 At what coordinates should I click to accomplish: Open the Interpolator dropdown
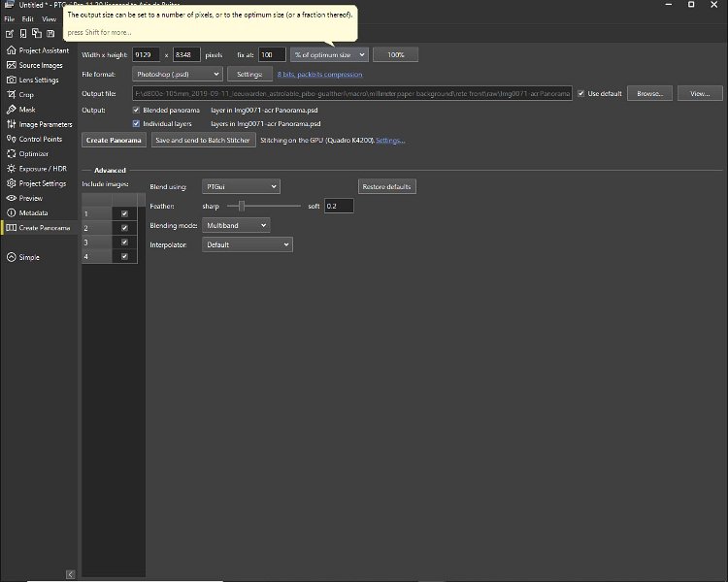(x=247, y=245)
